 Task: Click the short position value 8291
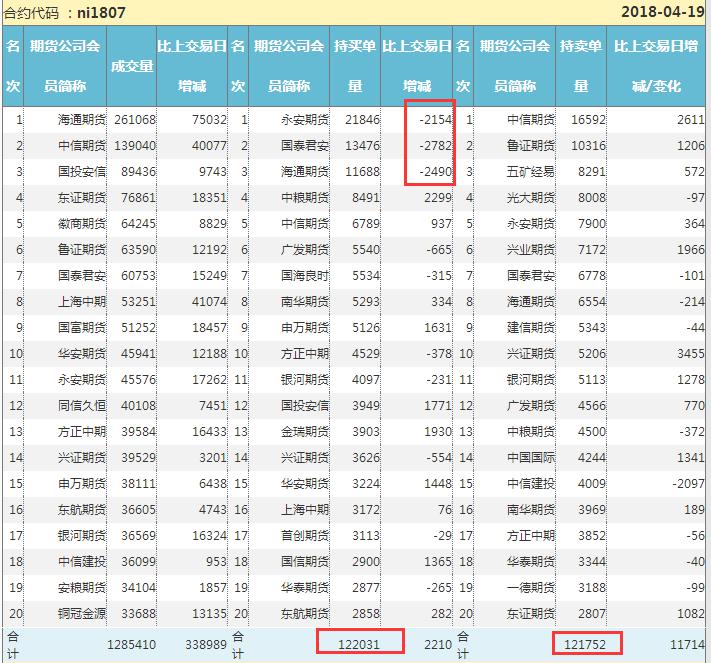coord(592,172)
